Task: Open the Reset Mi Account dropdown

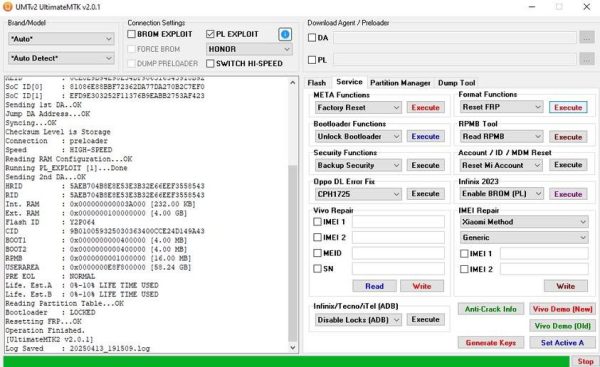Action: coord(501,165)
